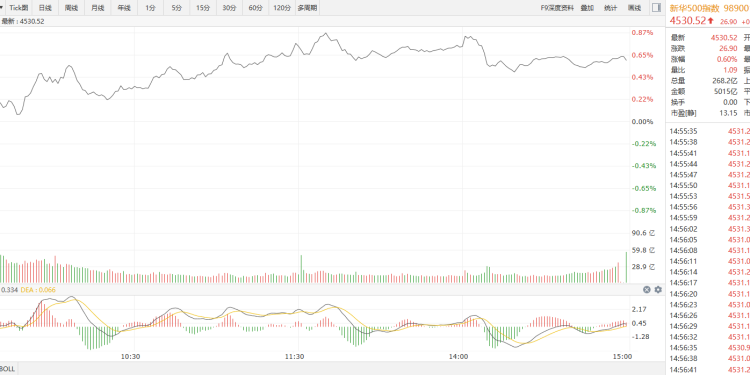Open the 统计 statistics button

tap(610, 8)
